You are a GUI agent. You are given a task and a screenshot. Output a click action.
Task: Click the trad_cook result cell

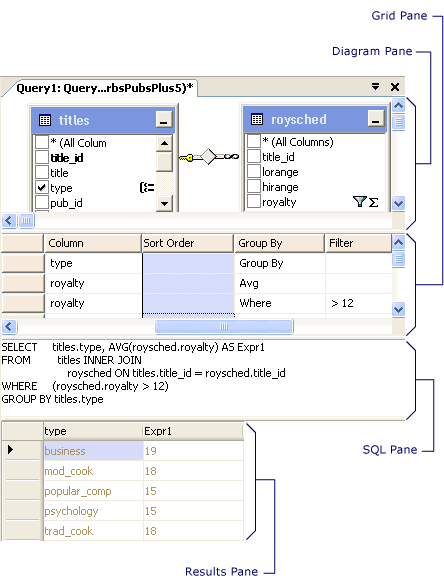94,531
